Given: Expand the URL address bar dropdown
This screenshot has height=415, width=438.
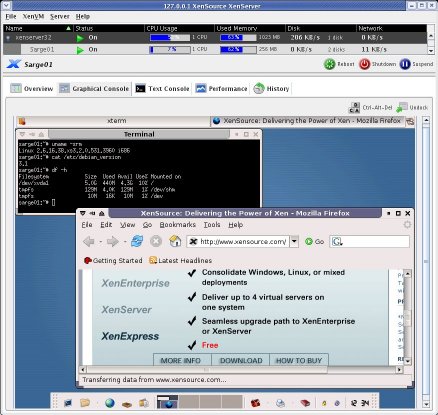Looking at the screenshot, I should click(294, 241).
